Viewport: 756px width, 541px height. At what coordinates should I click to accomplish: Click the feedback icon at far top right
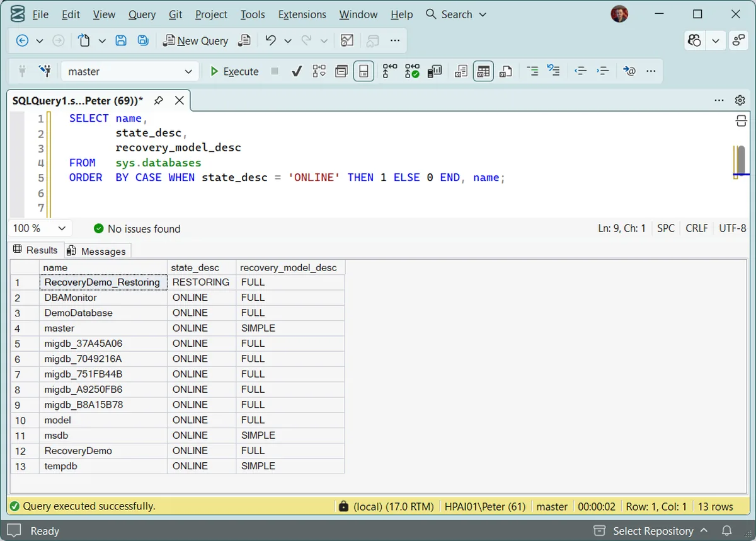pos(738,40)
